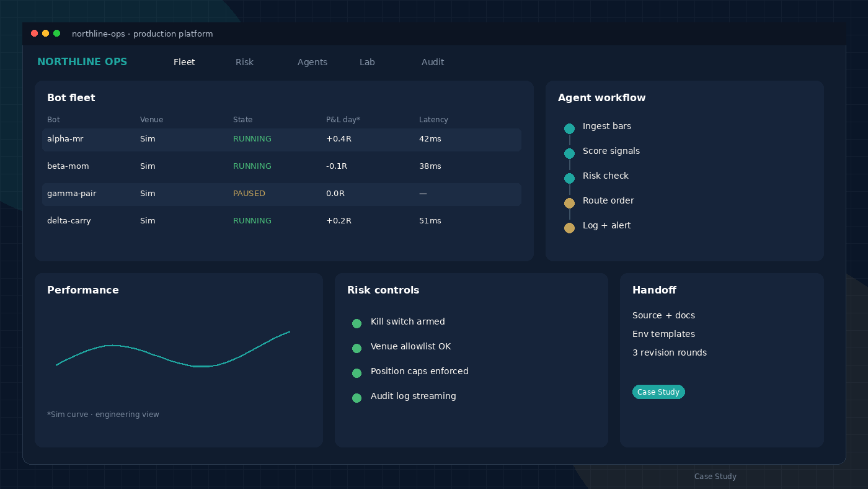Click the +0.4R P&L value
Image resolution: width=868 pixels, height=489 pixels.
(x=339, y=139)
